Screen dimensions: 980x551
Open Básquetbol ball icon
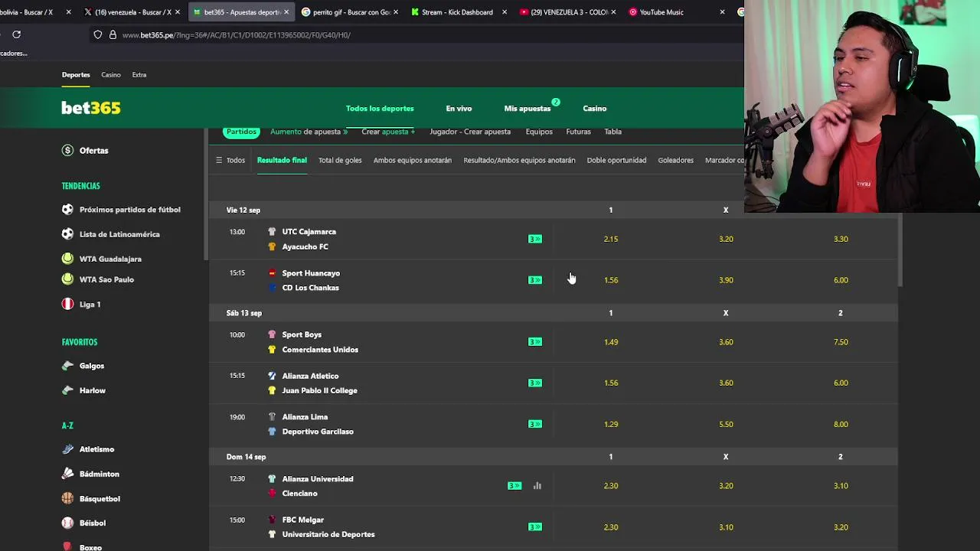click(67, 498)
